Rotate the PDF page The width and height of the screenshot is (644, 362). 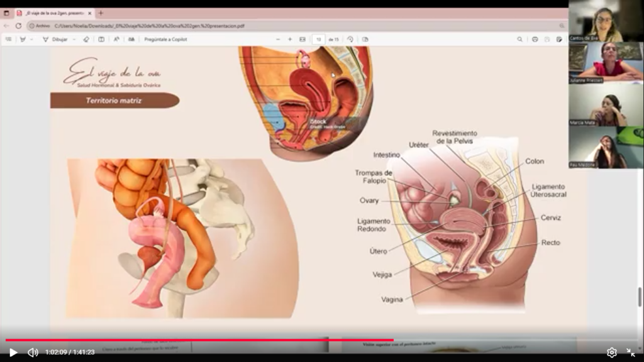pyautogui.click(x=350, y=39)
